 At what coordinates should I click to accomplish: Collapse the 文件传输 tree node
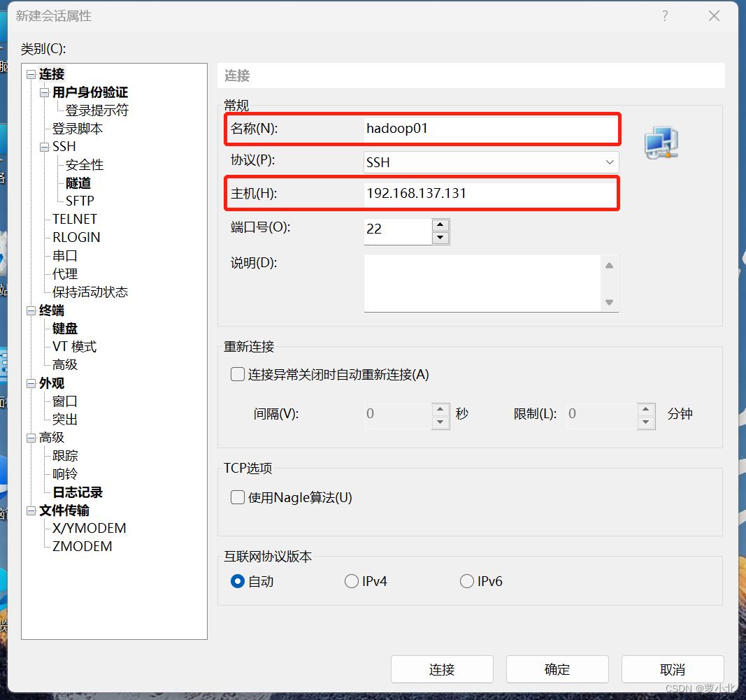31,510
